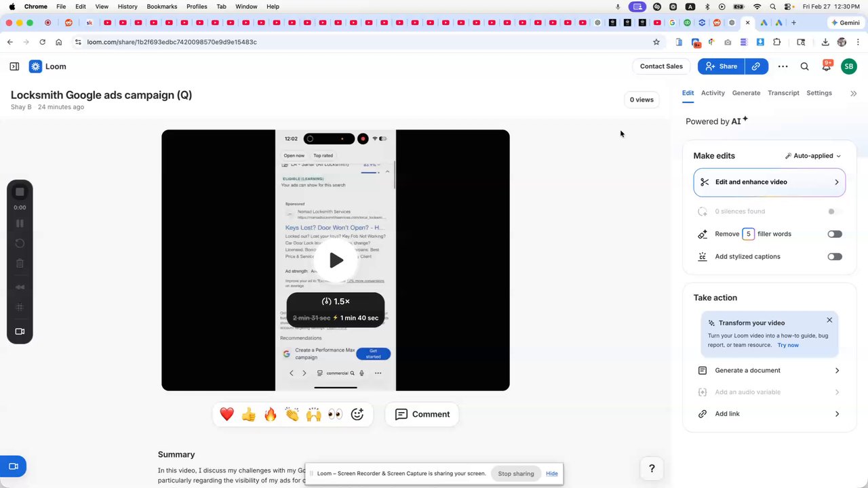Toggle the Loom left sidebar panel icon

[14, 66]
